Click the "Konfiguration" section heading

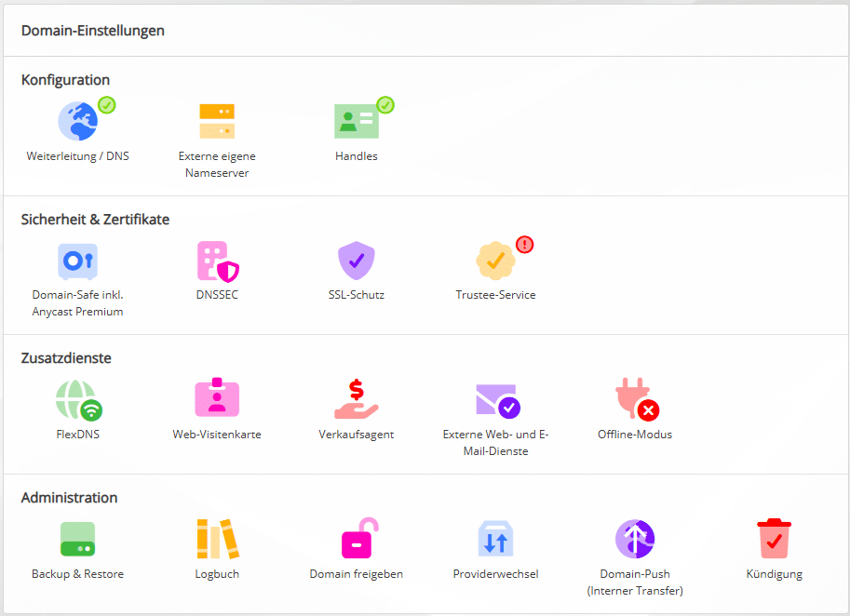65,80
